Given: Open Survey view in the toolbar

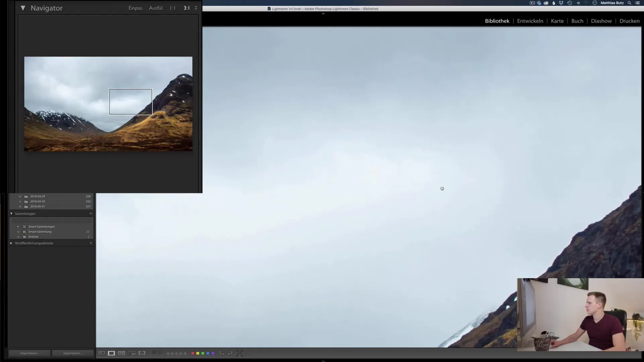Looking at the screenshot, I should coord(132,353).
